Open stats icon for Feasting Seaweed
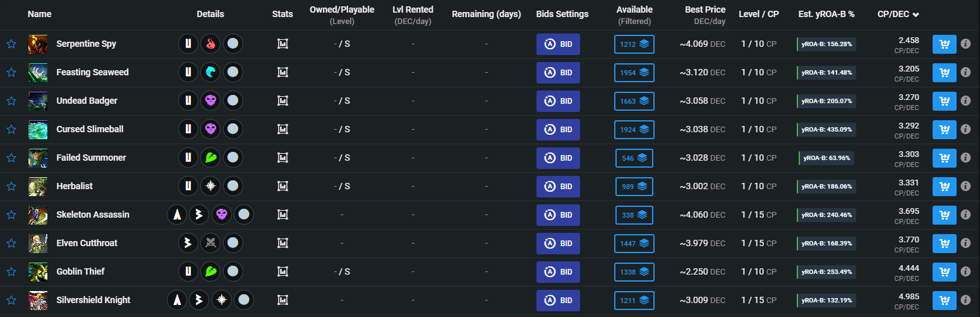This screenshot has height=317, width=980. pyautogui.click(x=282, y=73)
